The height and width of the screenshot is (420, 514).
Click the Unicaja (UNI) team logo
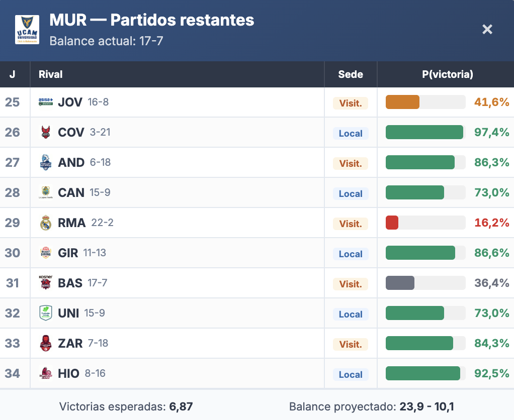pos(46,313)
